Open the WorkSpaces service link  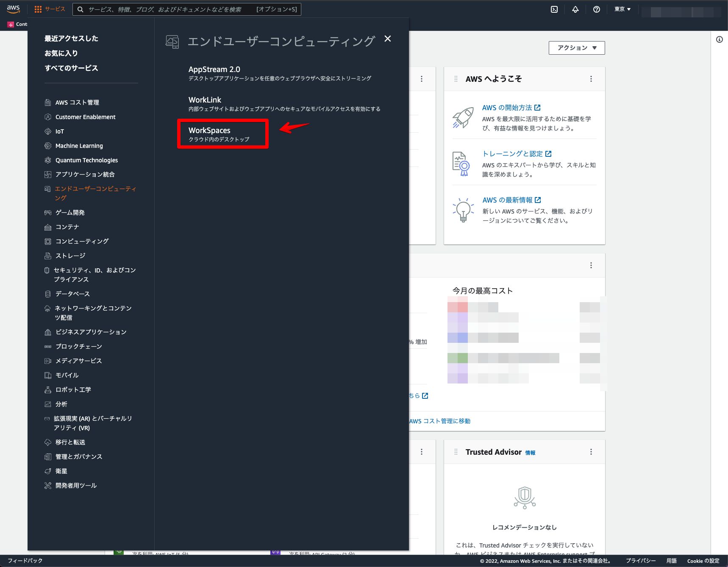209,130
